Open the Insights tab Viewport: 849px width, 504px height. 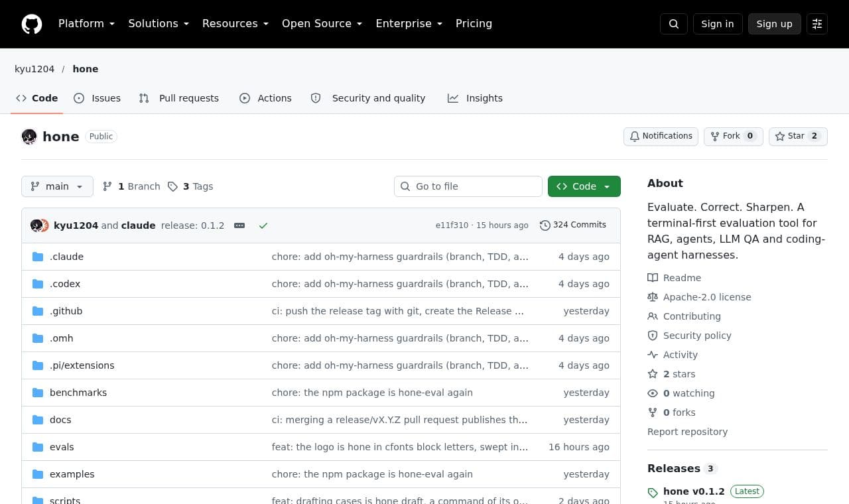point(475,98)
